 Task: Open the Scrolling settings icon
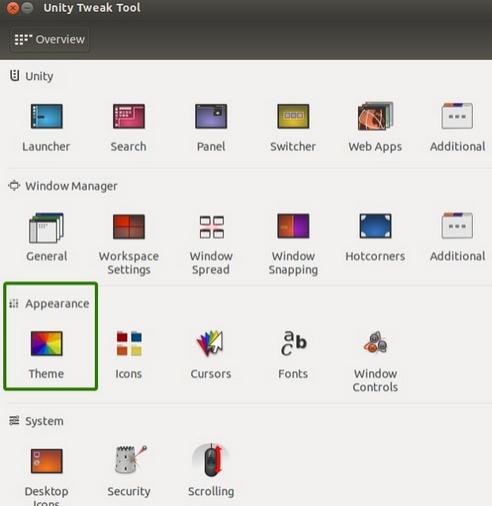click(211, 460)
